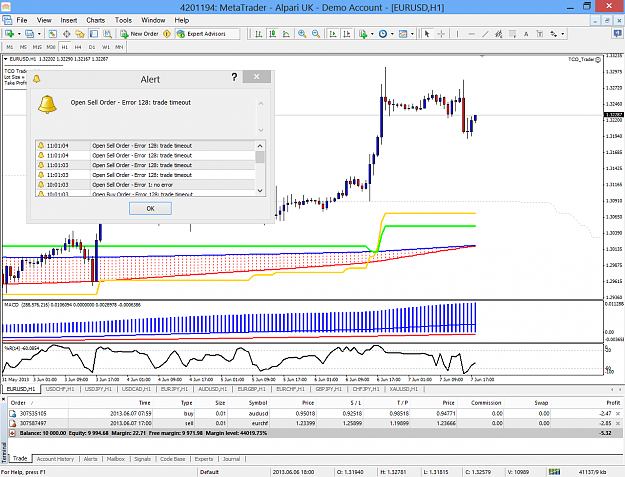The image size is (625, 477).
Task: Sort trades by the Profit column header
Action: pos(613,403)
